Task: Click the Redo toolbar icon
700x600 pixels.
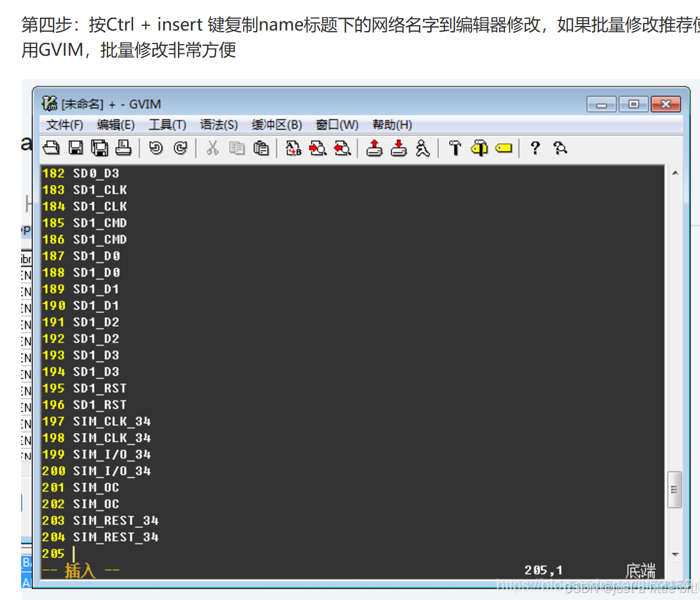Action: pyautogui.click(x=180, y=148)
